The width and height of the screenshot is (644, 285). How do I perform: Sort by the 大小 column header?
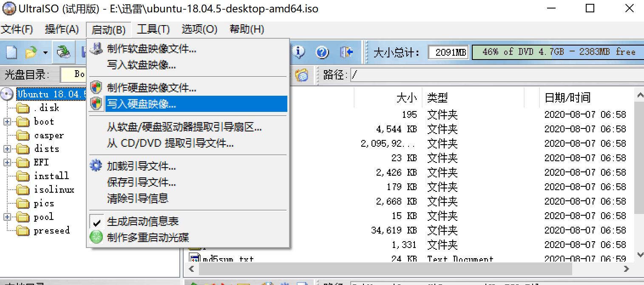[x=407, y=98]
